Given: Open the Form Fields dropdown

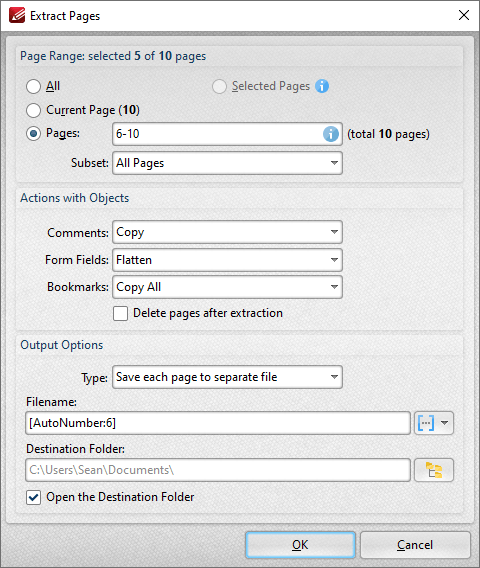Looking at the screenshot, I should tap(228, 260).
